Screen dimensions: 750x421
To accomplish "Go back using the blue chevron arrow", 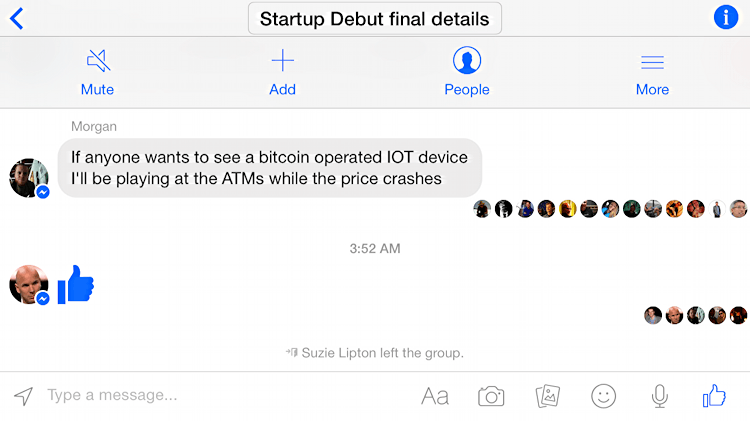I will click(17, 19).
